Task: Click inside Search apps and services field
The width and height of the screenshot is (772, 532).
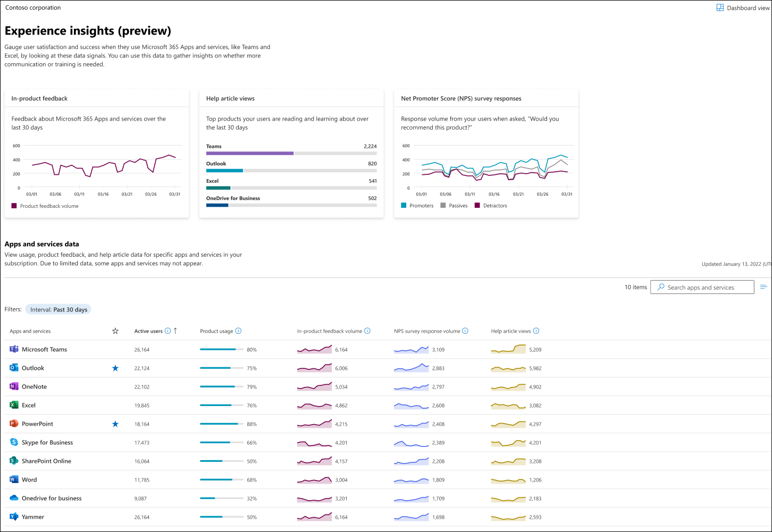Action: [x=702, y=286]
